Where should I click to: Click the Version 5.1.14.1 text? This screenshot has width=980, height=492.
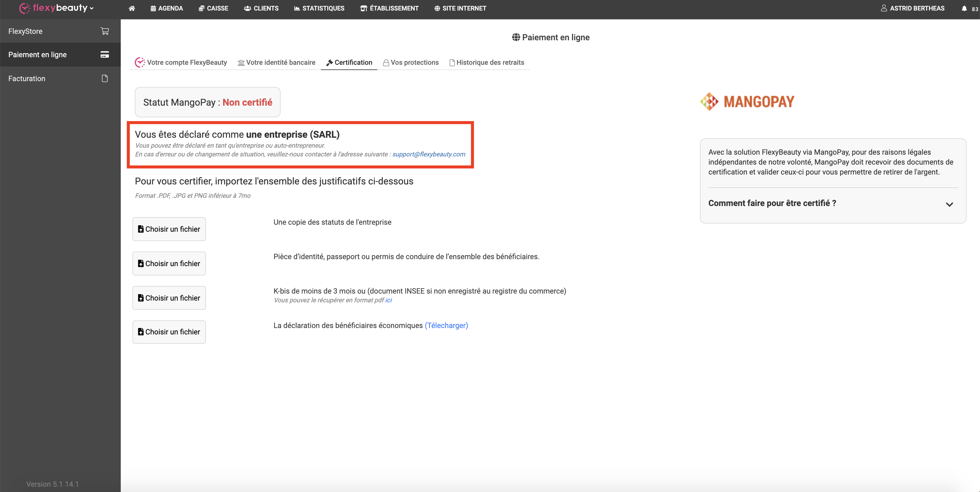(x=52, y=484)
